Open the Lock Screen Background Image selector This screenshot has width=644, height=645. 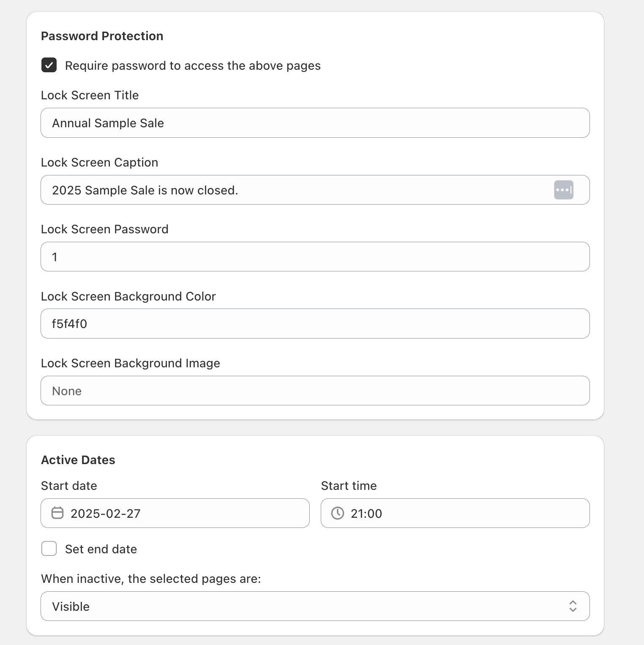315,391
